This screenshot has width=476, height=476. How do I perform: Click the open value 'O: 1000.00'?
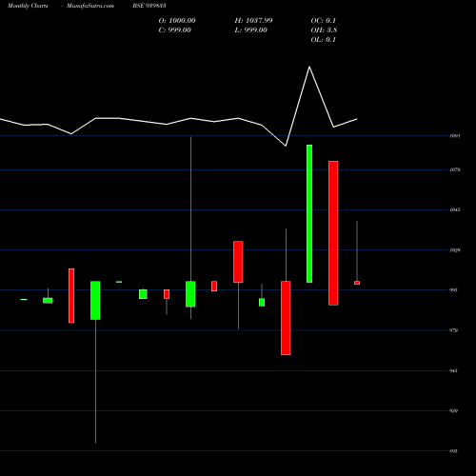pyautogui.click(x=177, y=21)
